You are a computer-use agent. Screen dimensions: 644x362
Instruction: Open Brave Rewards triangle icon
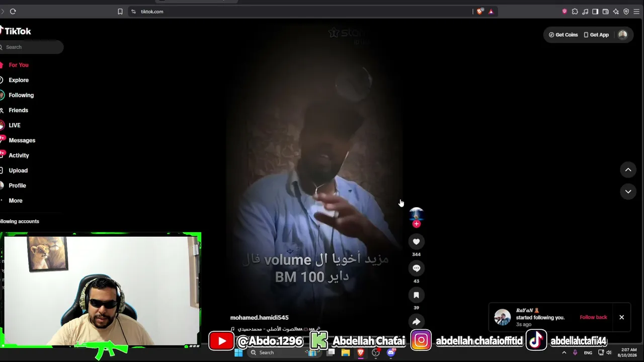(x=491, y=12)
